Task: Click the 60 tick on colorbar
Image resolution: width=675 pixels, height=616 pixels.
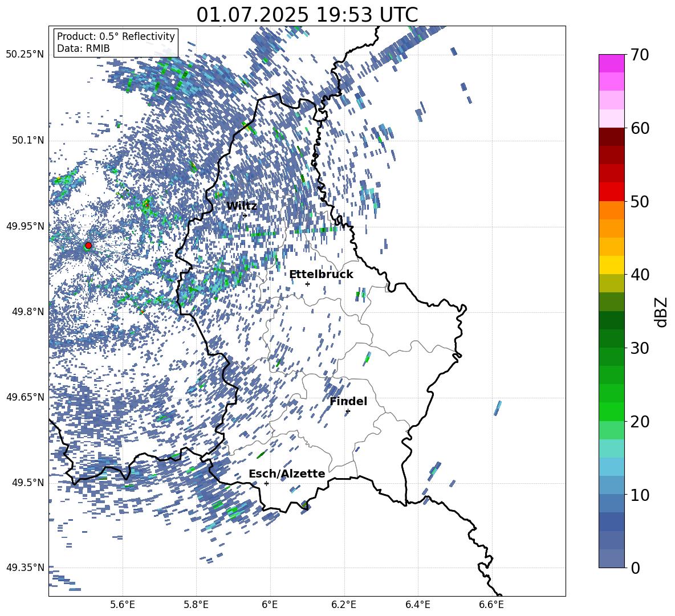Action: pos(639,128)
